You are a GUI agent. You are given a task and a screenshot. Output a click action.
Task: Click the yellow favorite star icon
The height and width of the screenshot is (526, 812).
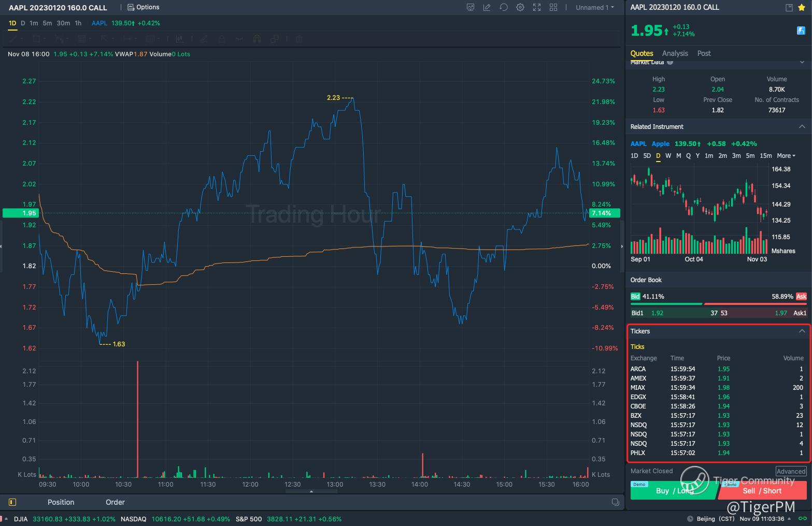pyautogui.click(x=802, y=7)
